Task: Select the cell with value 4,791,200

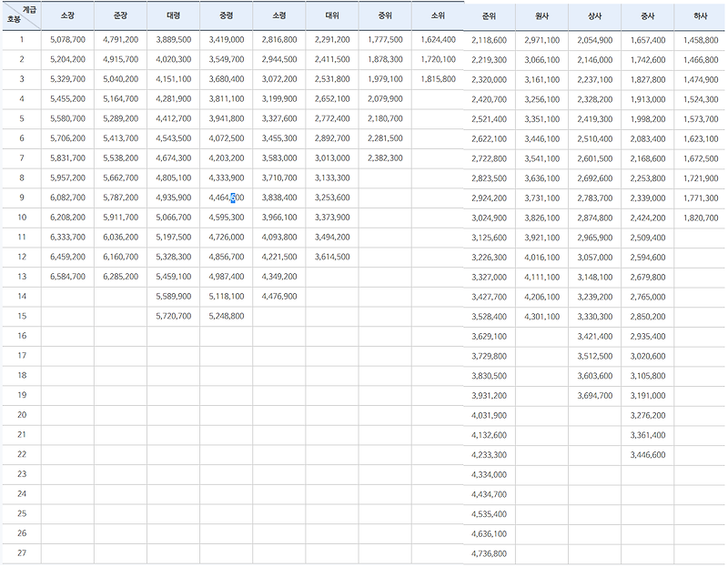Action: [121, 40]
